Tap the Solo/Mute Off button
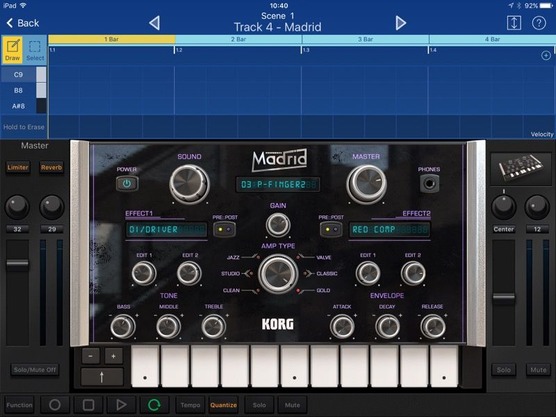Viewport: 556px width, 417px height. coord(35,370)
